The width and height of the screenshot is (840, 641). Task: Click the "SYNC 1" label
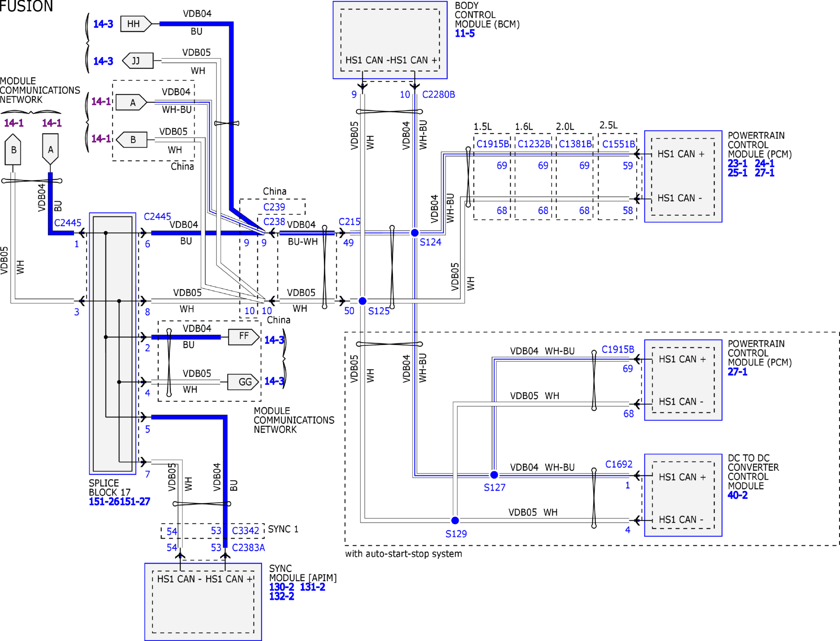click(x=283, y=529)
